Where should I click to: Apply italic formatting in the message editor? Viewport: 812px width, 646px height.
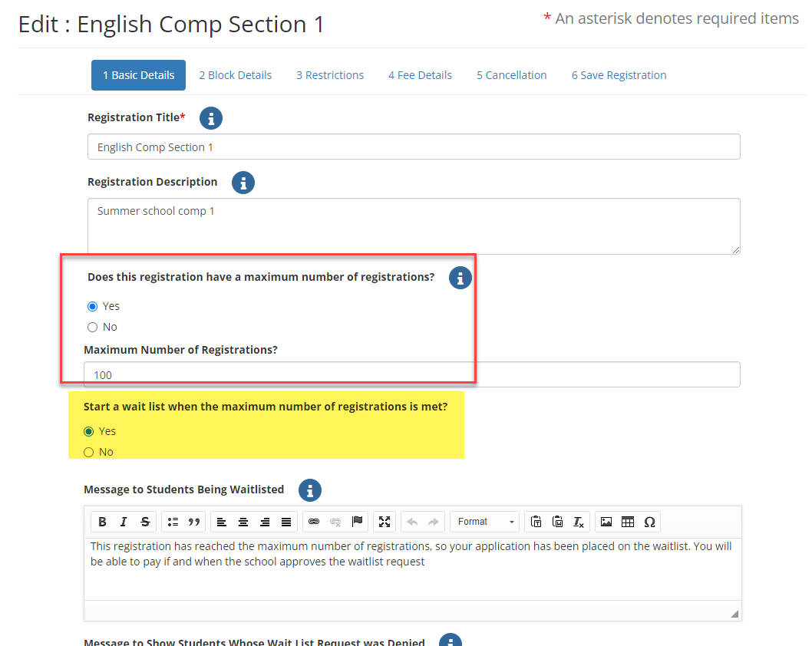click(x=123, y=522)
